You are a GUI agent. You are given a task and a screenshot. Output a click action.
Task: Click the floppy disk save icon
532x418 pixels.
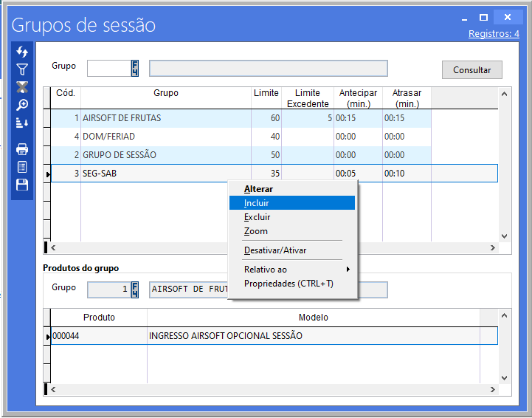tap(22, 185)
